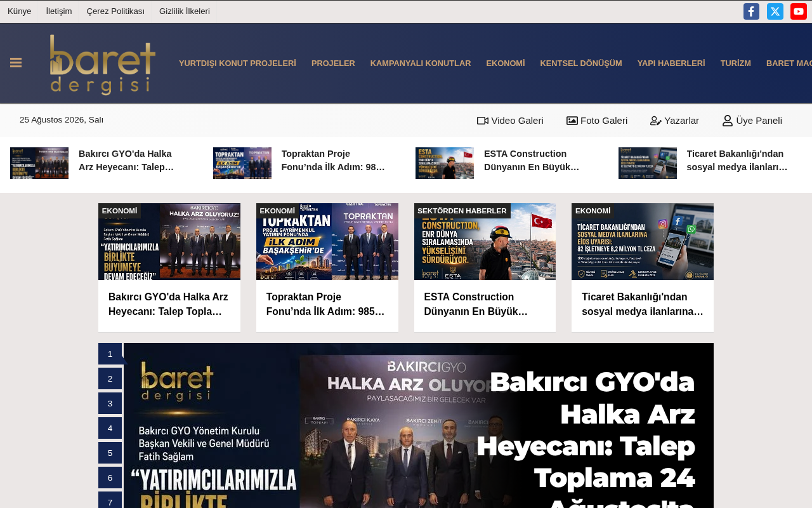
Task: Open the hamburger side menu
Action: point(16,63)
